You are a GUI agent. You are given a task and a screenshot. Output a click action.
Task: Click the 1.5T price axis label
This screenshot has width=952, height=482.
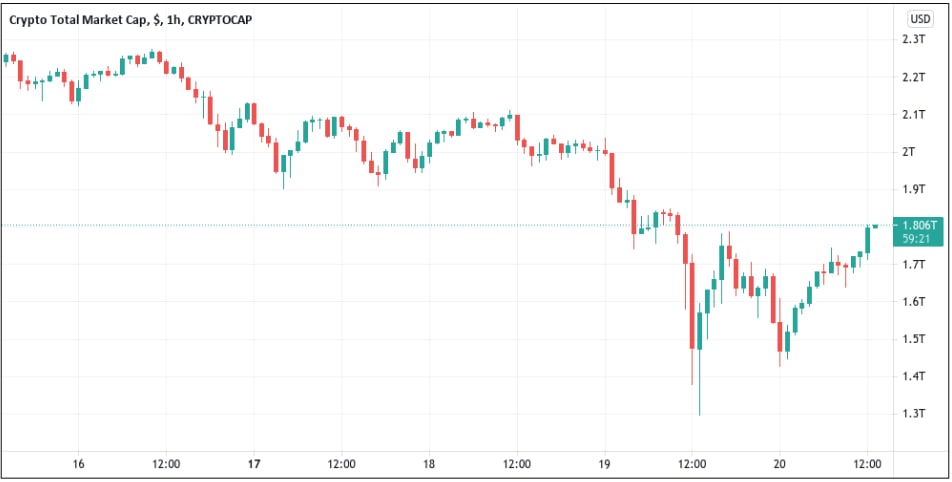pyautogui.click(x=912, y=339)
